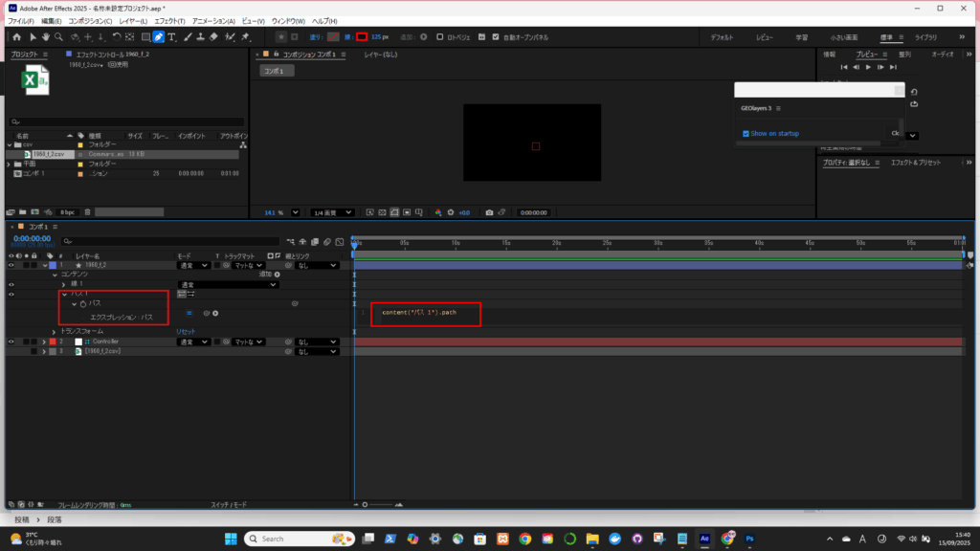Select the Pen tool in the toolbar
The height and width of the screenshot is (551, 980).
click(x=158, y=37)
